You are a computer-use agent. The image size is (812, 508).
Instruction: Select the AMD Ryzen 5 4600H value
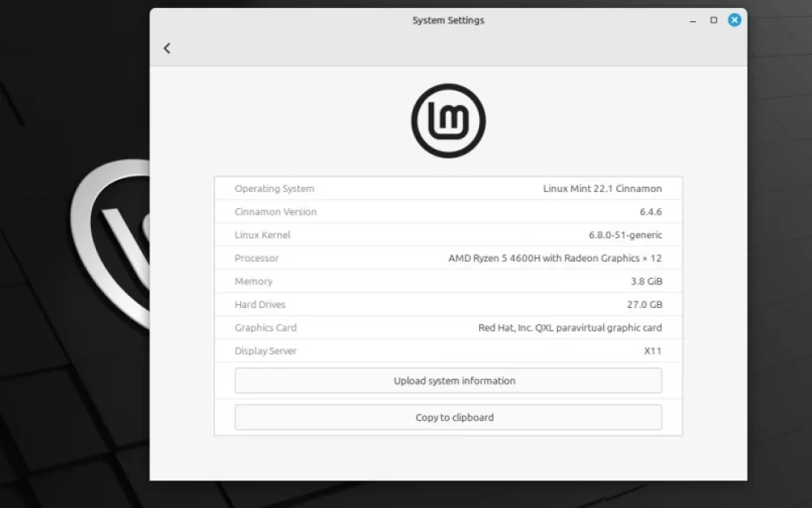click(x=555, y=258)
